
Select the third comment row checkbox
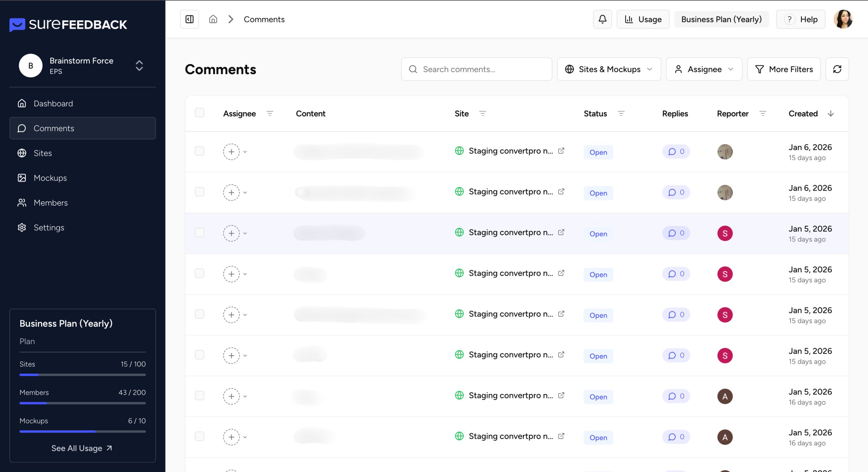(x=200, y=232)
